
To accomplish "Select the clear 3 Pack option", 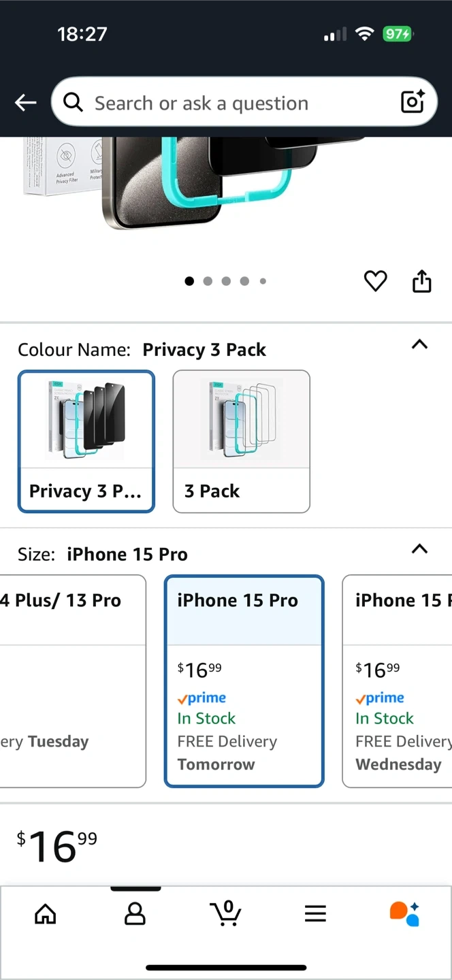I will pyautogui.click(x=241, y=441).
